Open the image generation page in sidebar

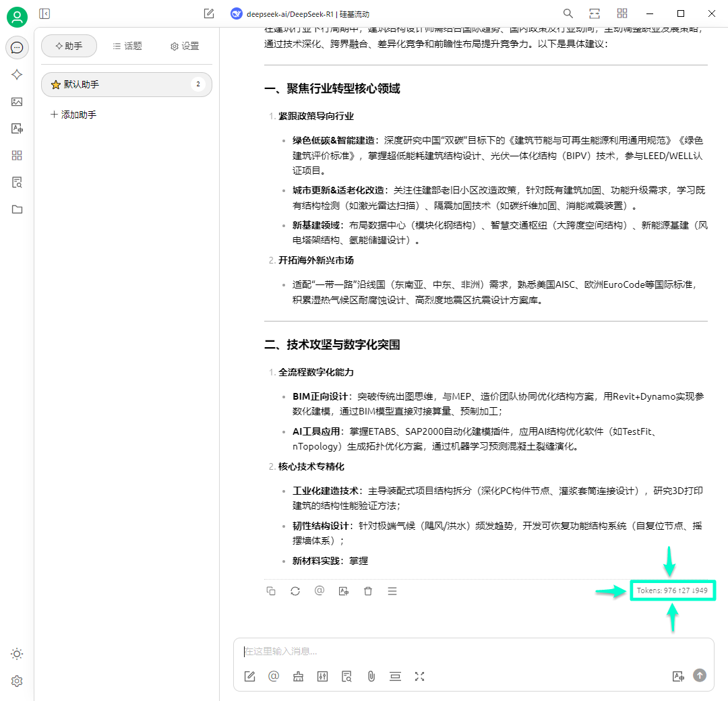17,102
